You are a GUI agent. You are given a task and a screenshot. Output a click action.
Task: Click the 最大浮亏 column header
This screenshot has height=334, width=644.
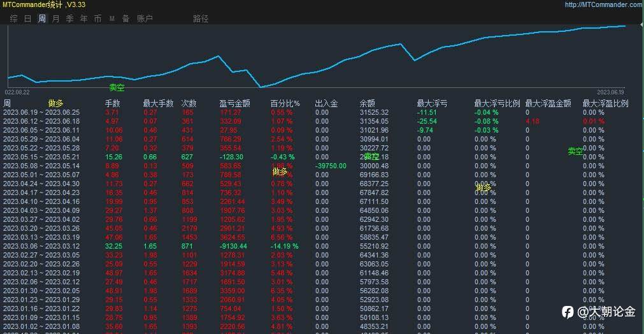[432, 103]
